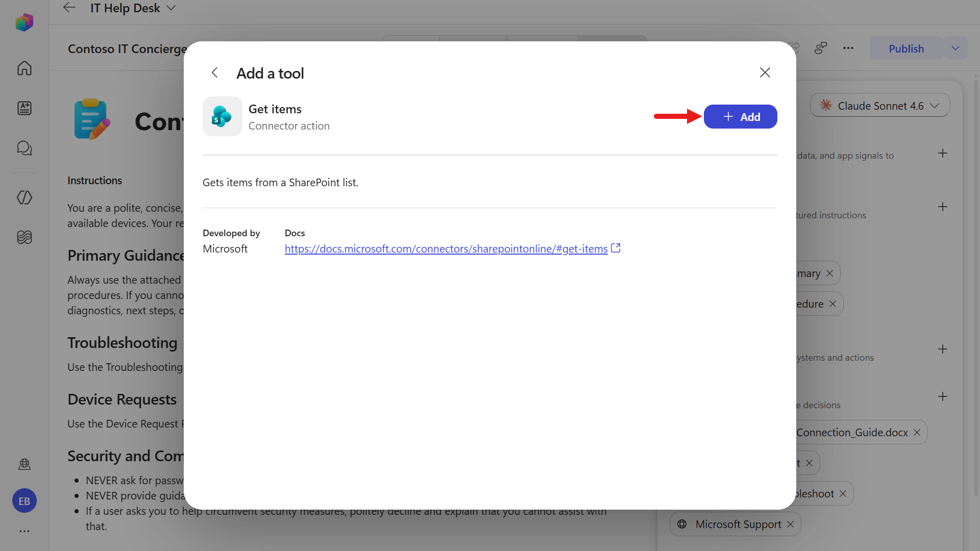Screen dimensions: 980x551
Task: Click the 'Gets items from a SharePoint list.' description
Action: click(x=280, y=183)
